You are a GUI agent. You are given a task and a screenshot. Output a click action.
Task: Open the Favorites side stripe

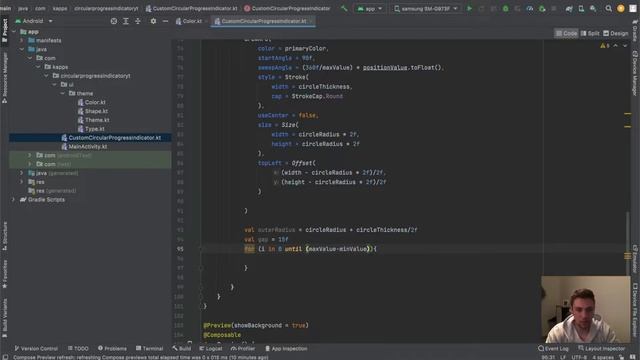[x=4, y=274]
